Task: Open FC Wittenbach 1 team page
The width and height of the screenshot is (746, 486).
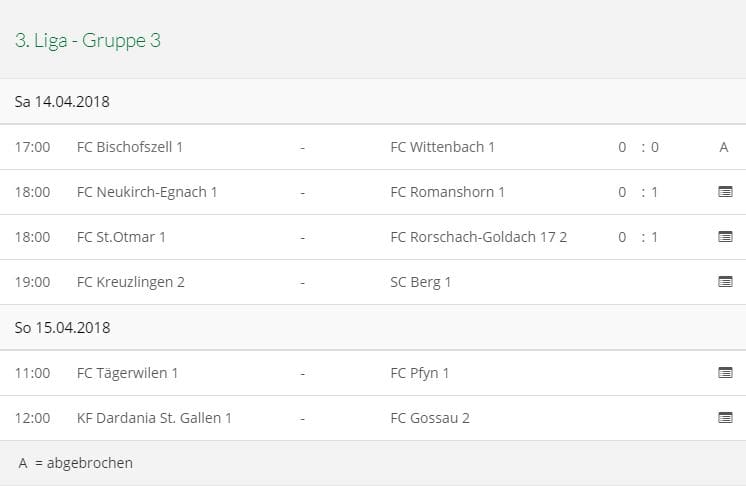Action: point(442,147)
